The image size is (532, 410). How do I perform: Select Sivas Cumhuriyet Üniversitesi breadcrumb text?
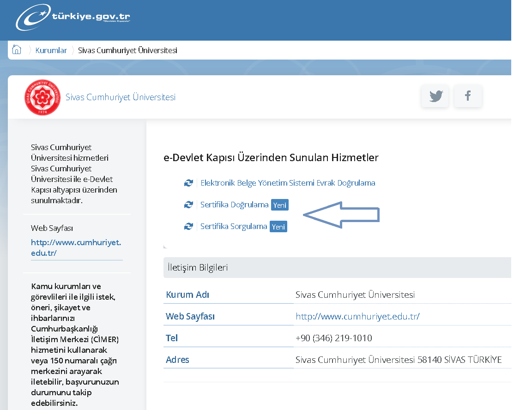point(127,50)
